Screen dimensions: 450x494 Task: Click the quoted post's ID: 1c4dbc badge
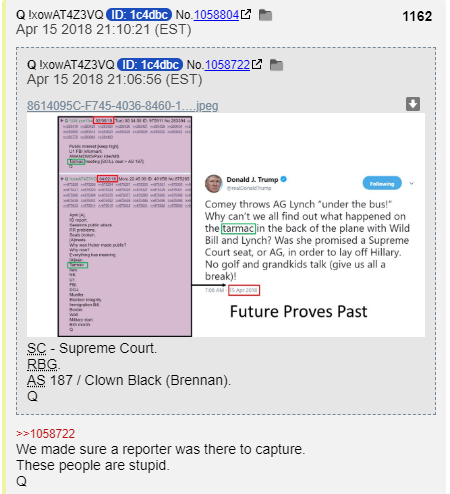(150, 65)
